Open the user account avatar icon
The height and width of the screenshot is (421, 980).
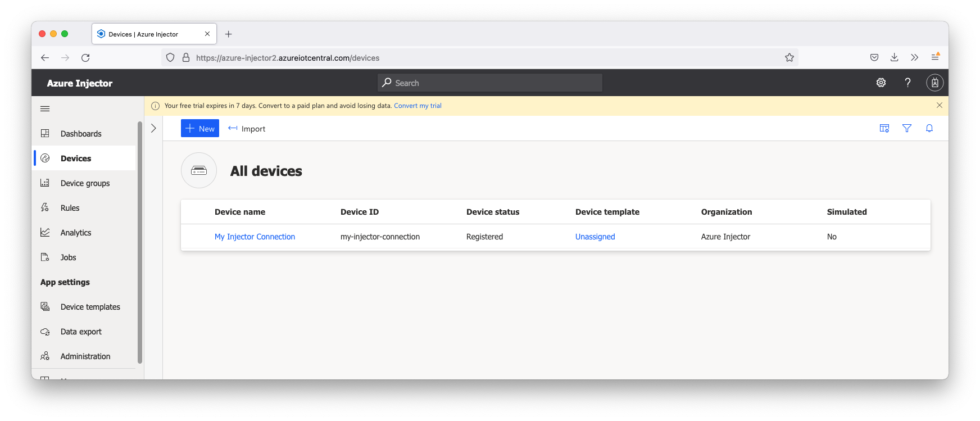(934, 83)
